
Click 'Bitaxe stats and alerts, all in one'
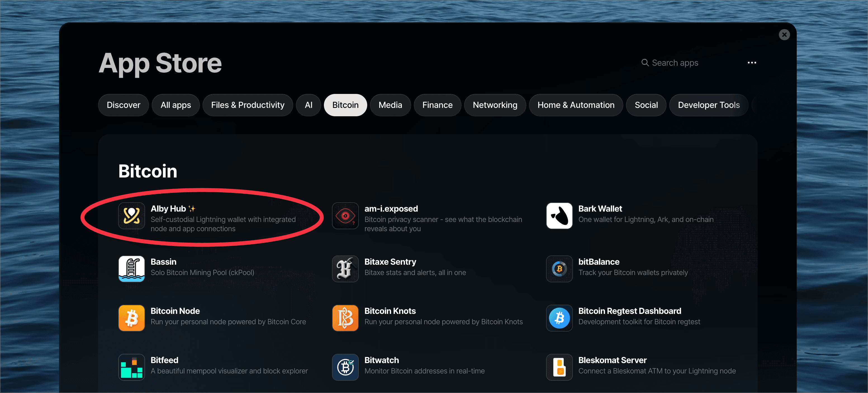(x=415, y=272)
